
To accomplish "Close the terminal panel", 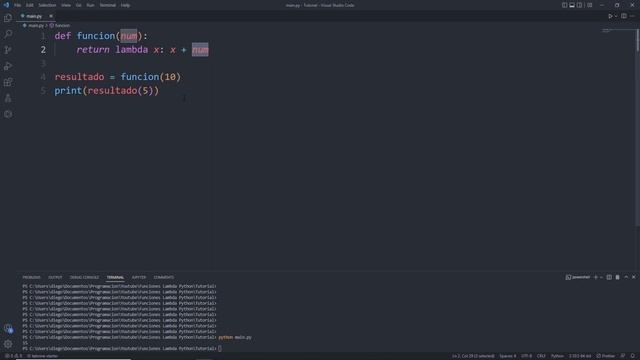I will 633,277.
